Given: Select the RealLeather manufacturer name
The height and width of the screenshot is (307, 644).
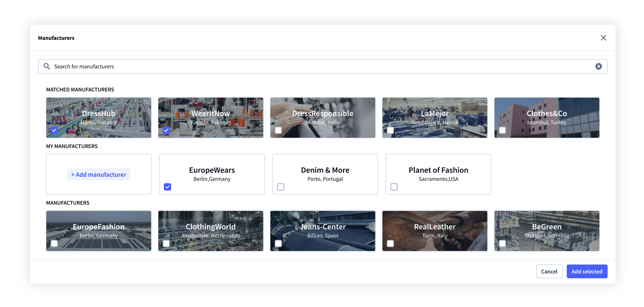Looking at the screenshot, I should click(435, 227).
